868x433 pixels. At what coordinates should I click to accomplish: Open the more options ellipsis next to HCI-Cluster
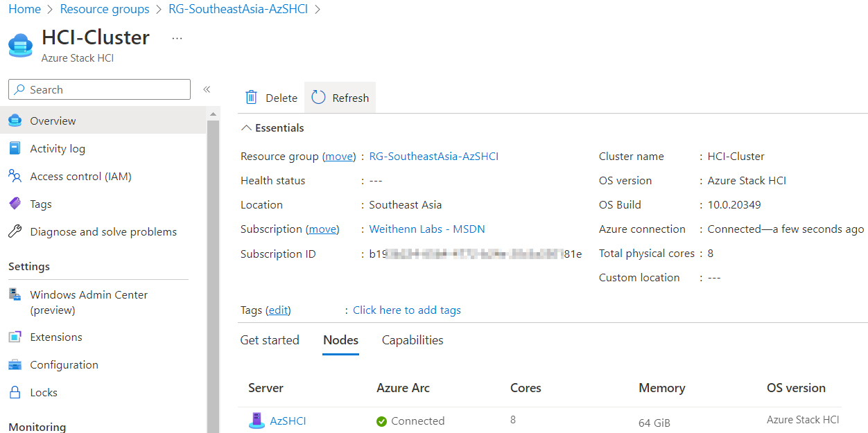pyautogui.click(x=177, y=38)
